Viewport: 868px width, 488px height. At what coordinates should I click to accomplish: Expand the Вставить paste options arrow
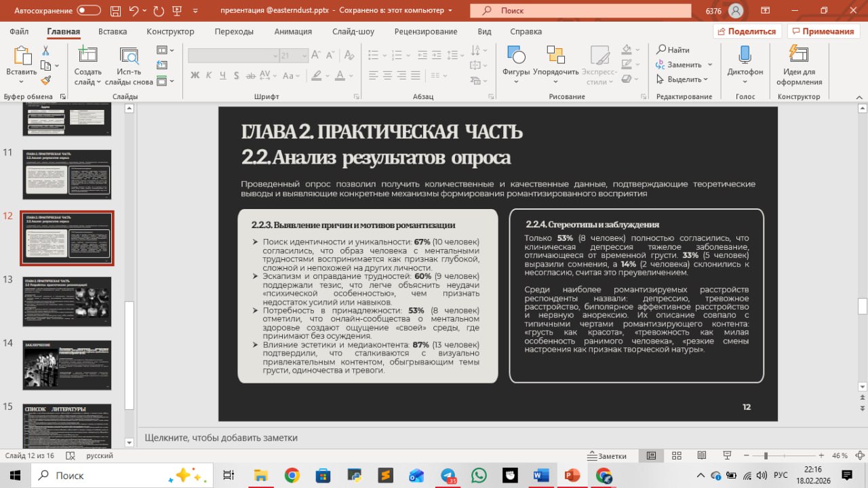[21, 81]
